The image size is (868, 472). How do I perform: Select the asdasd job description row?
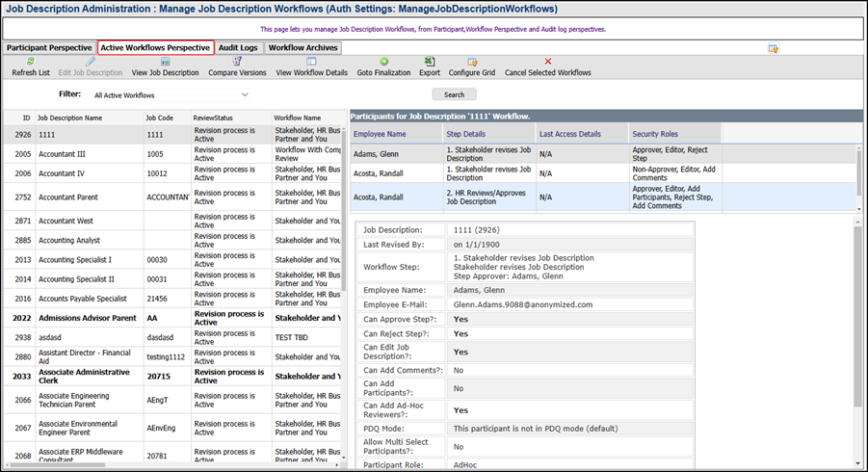172,337
